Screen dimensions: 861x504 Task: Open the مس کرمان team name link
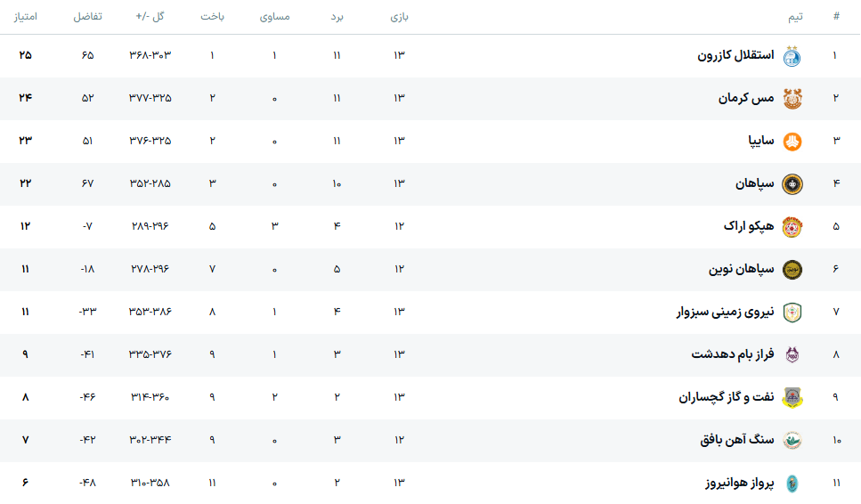(x=746, y=98)
